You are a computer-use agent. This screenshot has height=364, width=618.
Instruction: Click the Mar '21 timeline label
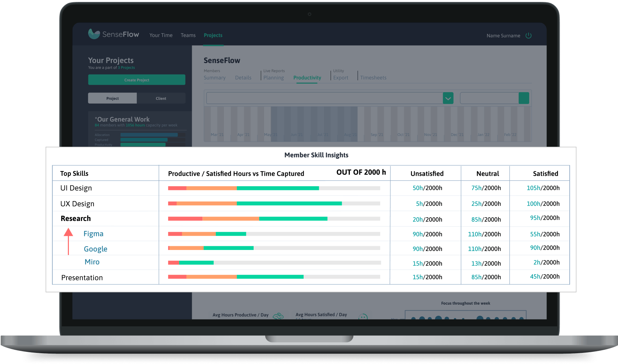point(217,135)
